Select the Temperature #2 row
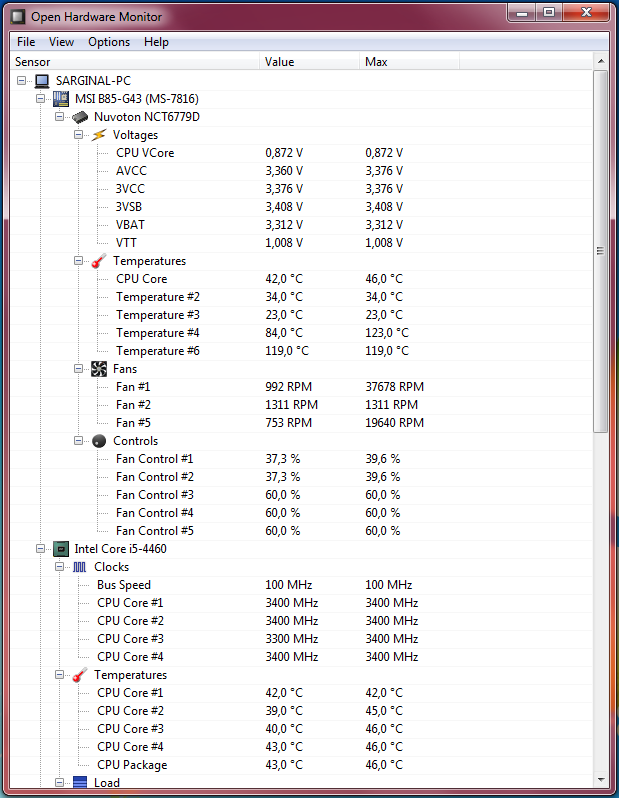The width and height of the screenshot is (619, 798). point(301,297)
